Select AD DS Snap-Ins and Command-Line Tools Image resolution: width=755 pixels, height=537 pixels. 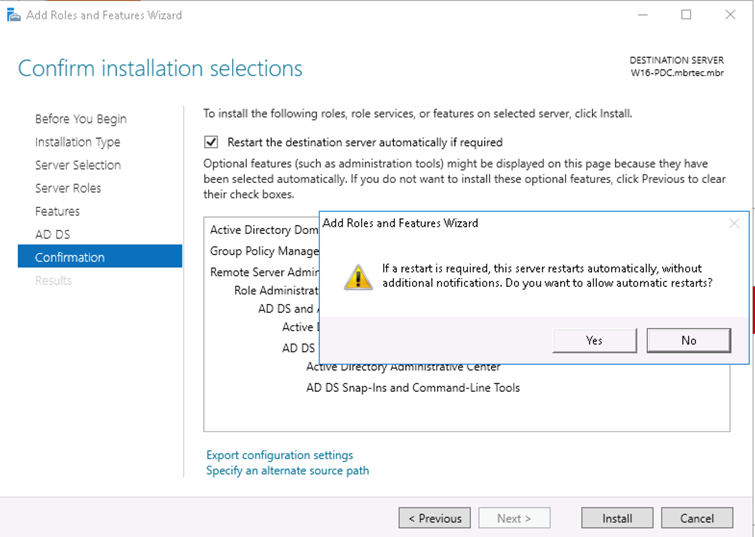pos(413,388)
